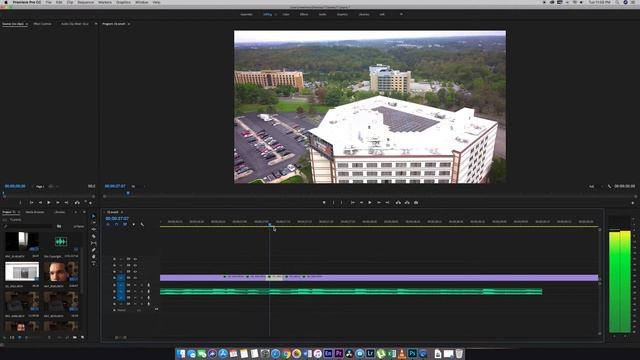Click the Insert button in Source monitor
The height and width of the screenshot is (360, 640).
pos(77,202)
